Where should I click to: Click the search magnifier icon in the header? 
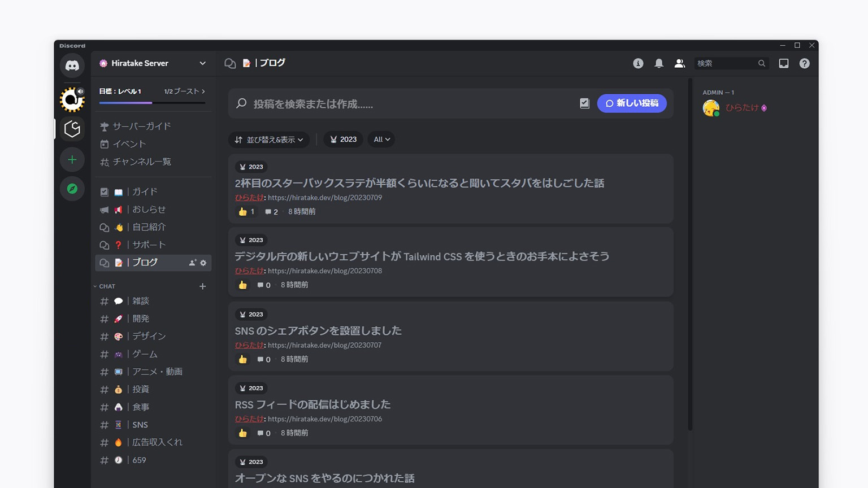pos(762,63)
